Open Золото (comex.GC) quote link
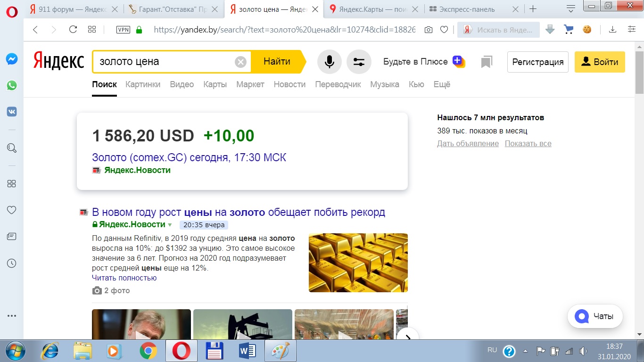644x362 pixels. click(189, 157)
